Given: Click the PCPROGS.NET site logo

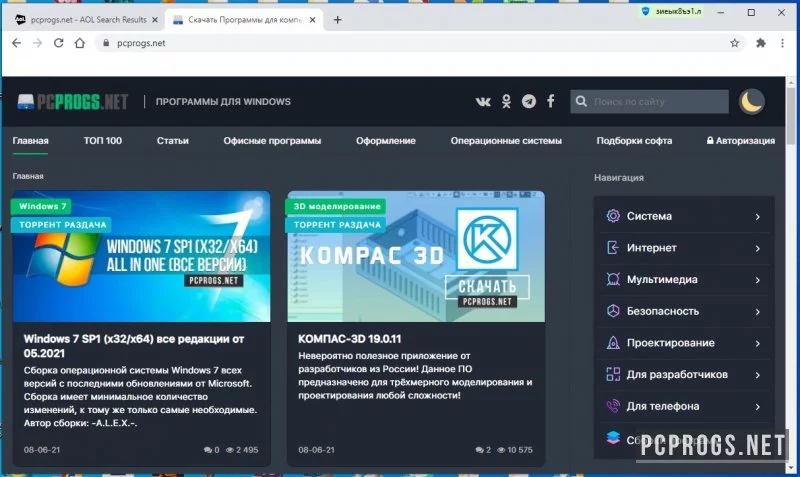Looking at the screenshot, I should [72, 102].
